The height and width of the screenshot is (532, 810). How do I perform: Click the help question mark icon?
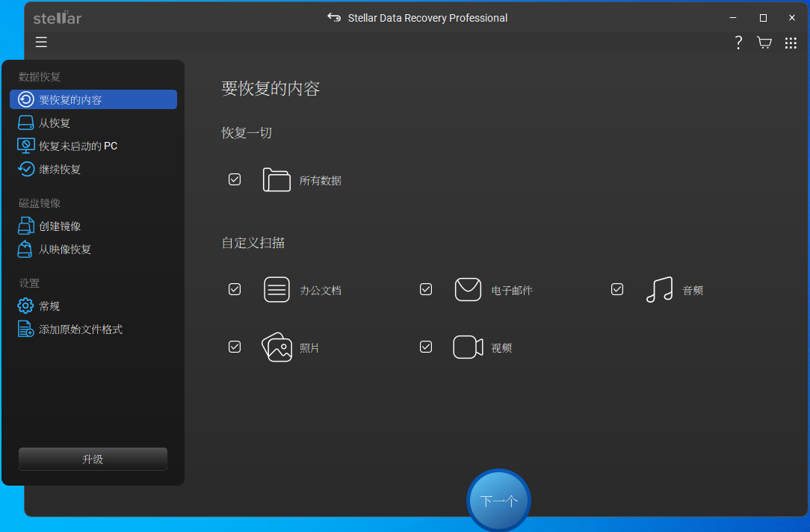(x=739, y=43)
